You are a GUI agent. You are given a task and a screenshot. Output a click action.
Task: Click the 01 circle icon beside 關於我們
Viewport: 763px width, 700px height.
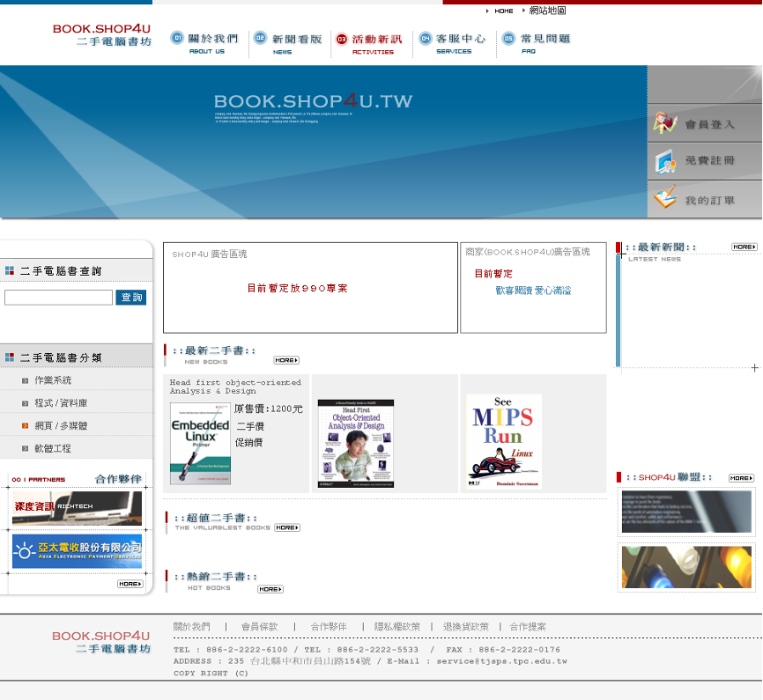point(177,39)
